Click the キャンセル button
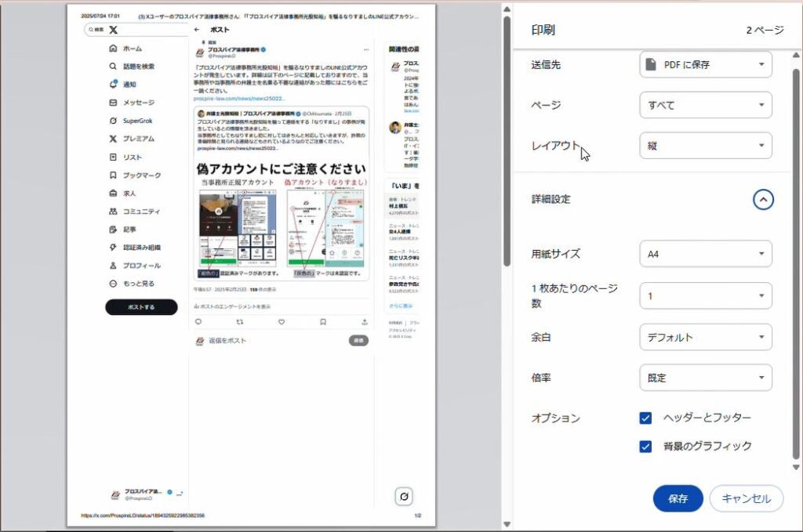Screen dimensions: 803x532 coord(747,498)
